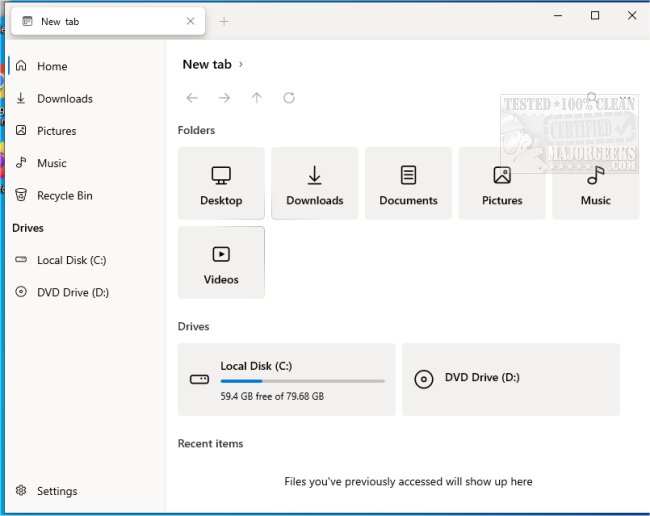Select Local Disk (C:) in sidebar
The image size is (650, 516).
point(71,260)
